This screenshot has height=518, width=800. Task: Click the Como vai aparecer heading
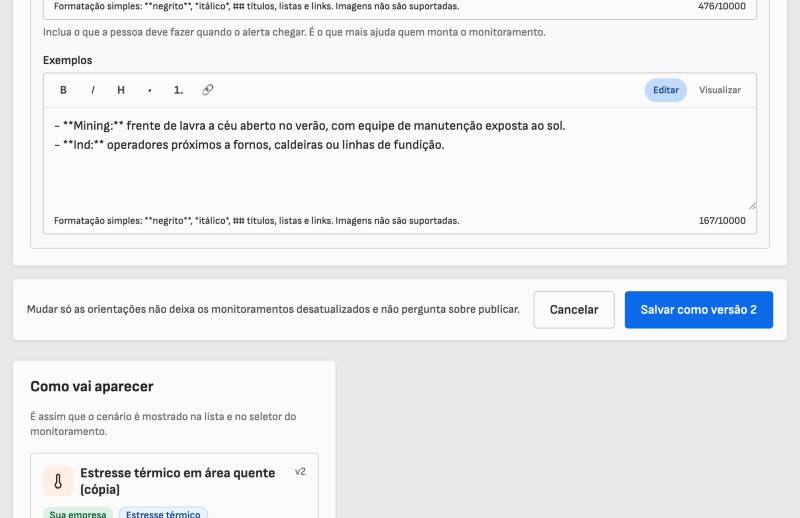tap(92, 386)
